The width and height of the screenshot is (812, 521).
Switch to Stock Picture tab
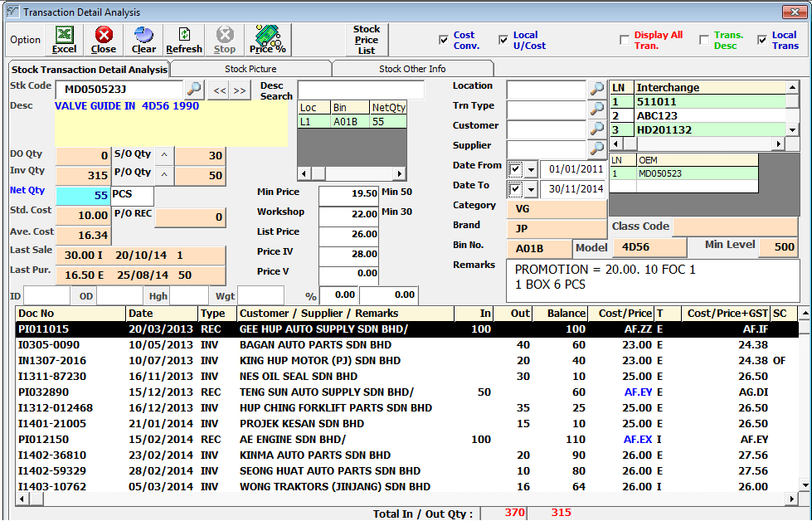(x=250, y=69)
